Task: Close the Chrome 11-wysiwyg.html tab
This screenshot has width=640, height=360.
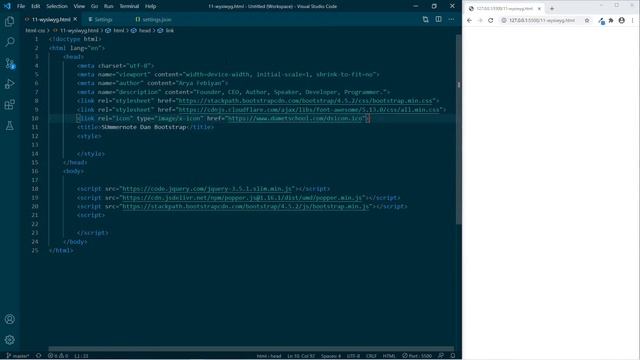Action: (539, 9)
